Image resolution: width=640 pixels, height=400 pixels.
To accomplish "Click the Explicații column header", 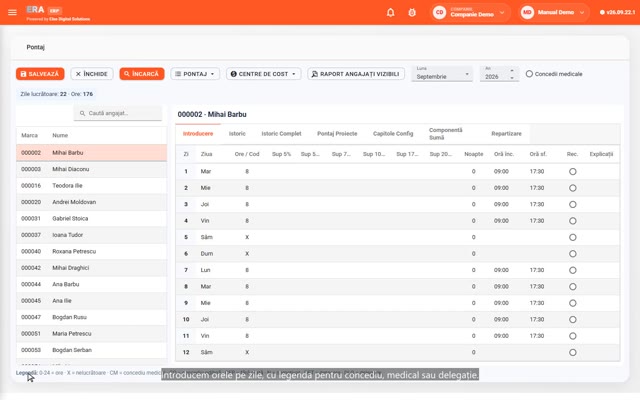I will tap(601, 154).
